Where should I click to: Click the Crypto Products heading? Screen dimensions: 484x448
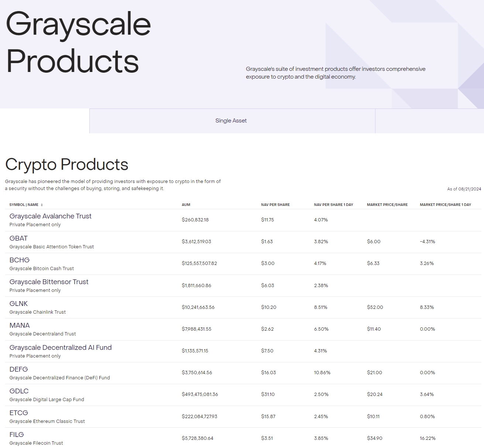[66, 165]
